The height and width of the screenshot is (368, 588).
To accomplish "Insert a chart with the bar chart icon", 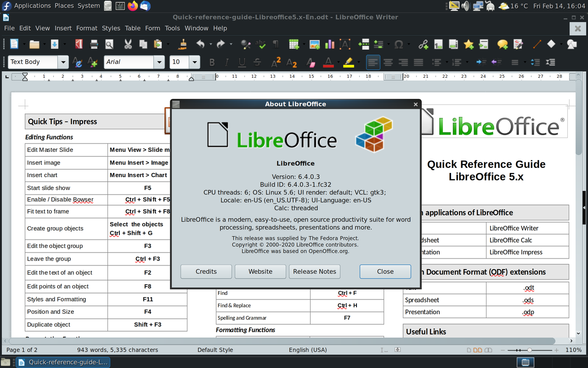I will pyautogui.click(x=329, y=44).
